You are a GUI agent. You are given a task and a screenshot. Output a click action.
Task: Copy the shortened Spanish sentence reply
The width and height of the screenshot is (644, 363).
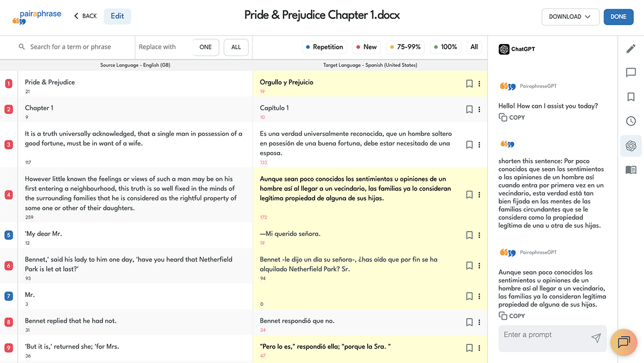point(511,316)
